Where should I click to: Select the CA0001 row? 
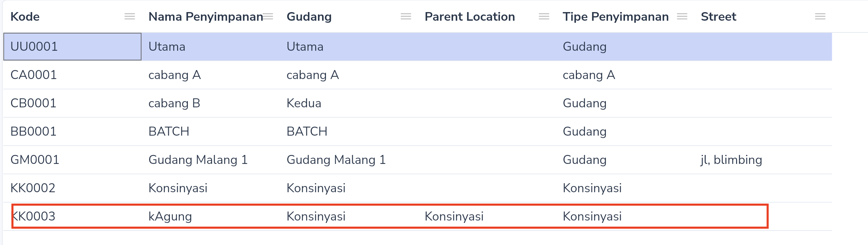tap(418, 75)
